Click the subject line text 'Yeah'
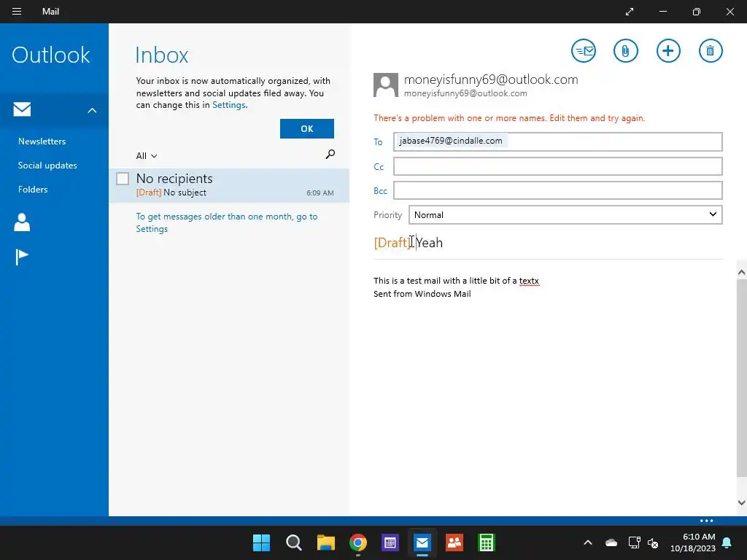This screenshot has height=560, width=747. click(x=429, y=243)
